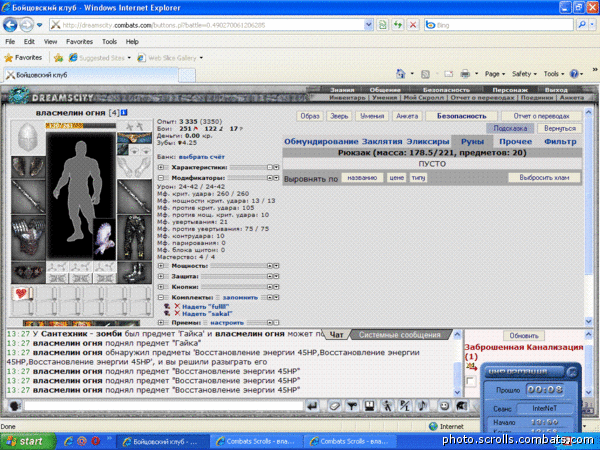Select the empty gloves slot
The image size is (600, 450).
134,167
